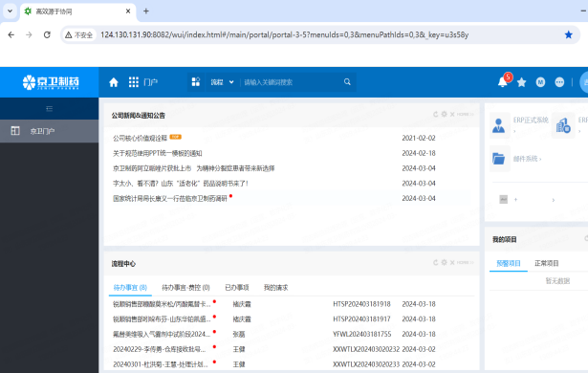Click the chevron arrow beside image placeholder

(x=554, y=200)
